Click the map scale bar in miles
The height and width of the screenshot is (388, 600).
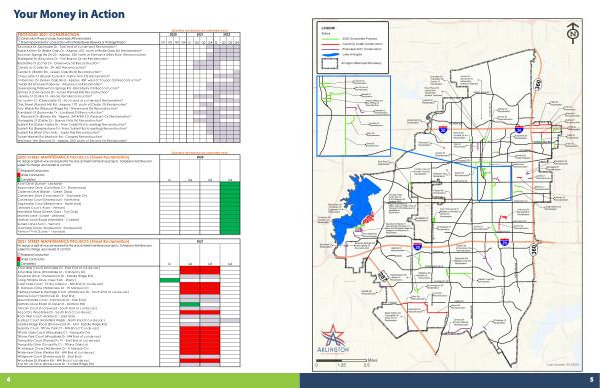(341, 360)
